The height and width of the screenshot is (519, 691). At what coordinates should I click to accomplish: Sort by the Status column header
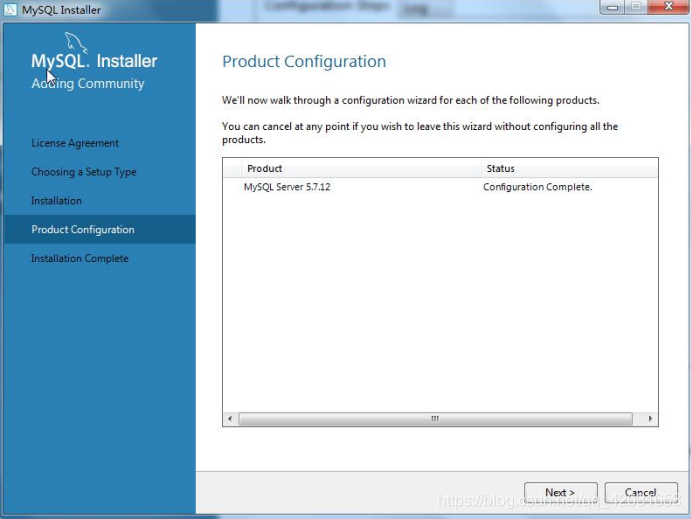tap(570, 168)
